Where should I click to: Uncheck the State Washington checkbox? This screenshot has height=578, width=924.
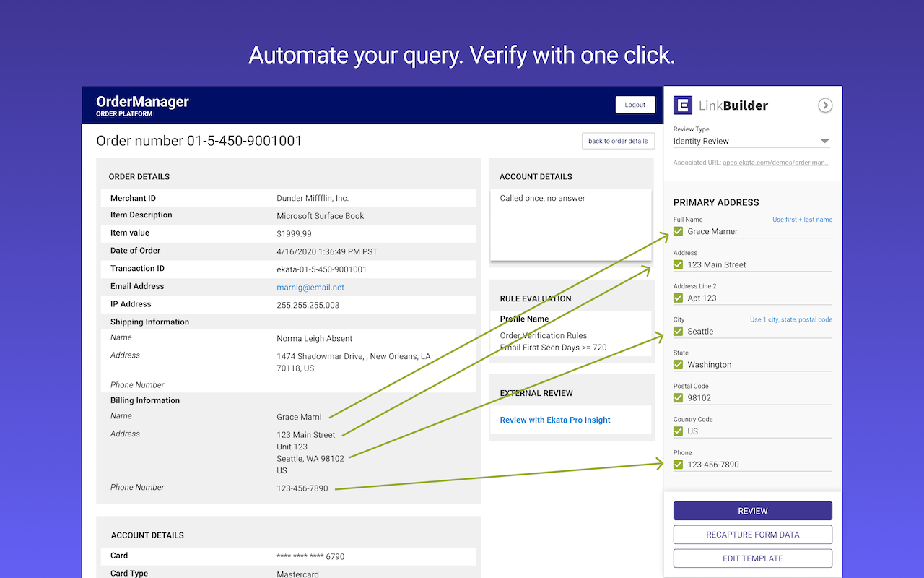(x=678, y=364)
